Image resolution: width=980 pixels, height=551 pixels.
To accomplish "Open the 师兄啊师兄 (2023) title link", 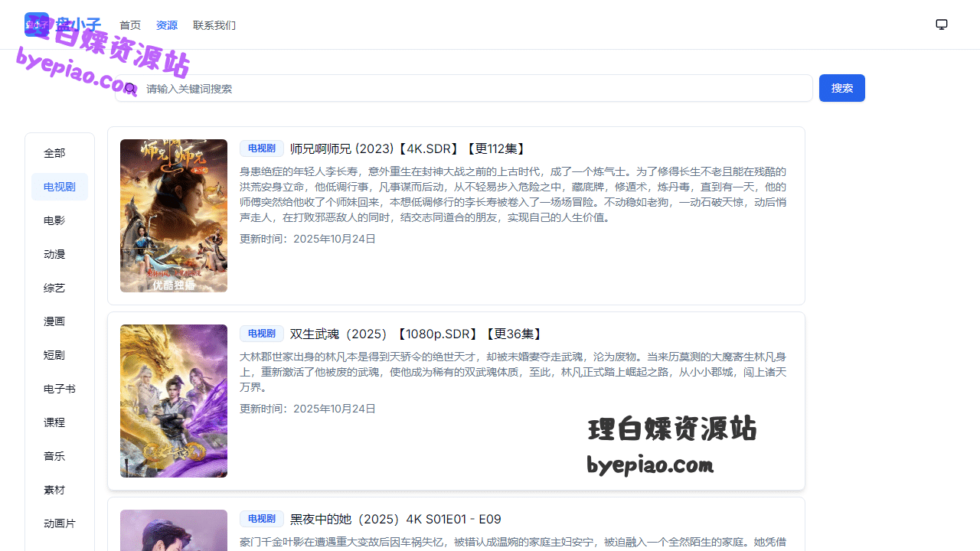I will click(x=407, y=149).
